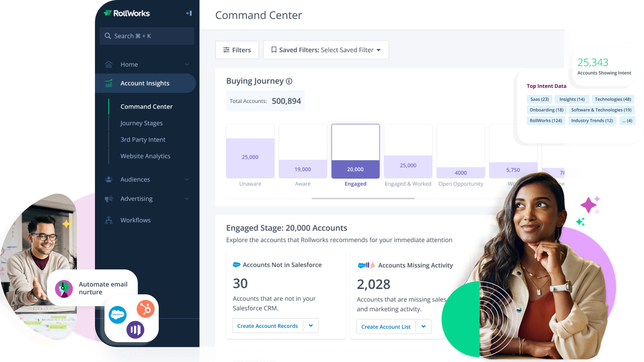Open the Saved Filters dropdown

(x=326, y=50)
